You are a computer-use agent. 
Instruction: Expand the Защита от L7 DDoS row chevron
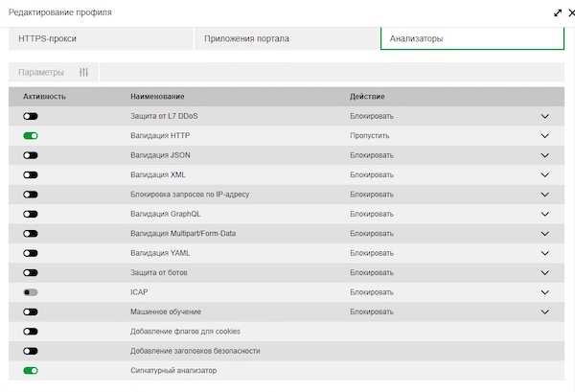(545, 116)
